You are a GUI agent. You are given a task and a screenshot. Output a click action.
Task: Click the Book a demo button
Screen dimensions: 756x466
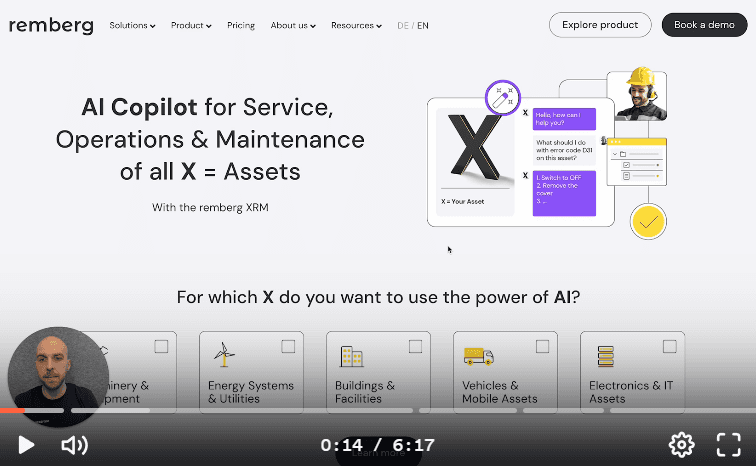(x=704, y=25)
